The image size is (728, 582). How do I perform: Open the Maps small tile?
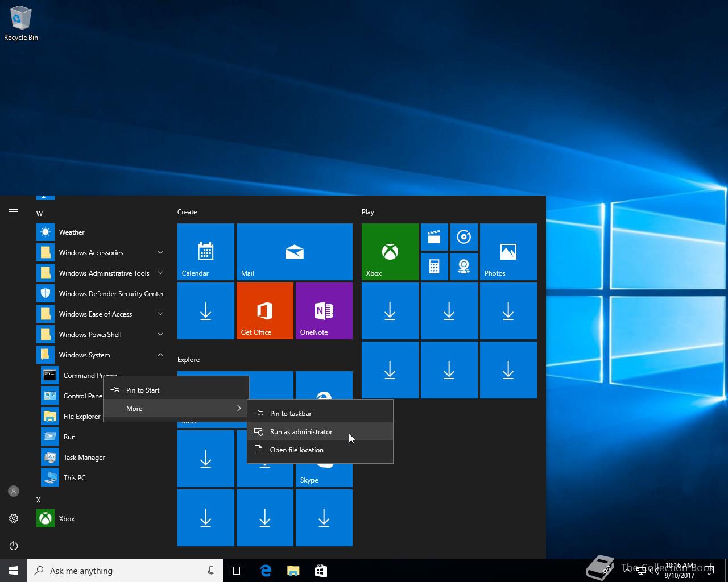(464, 267)
